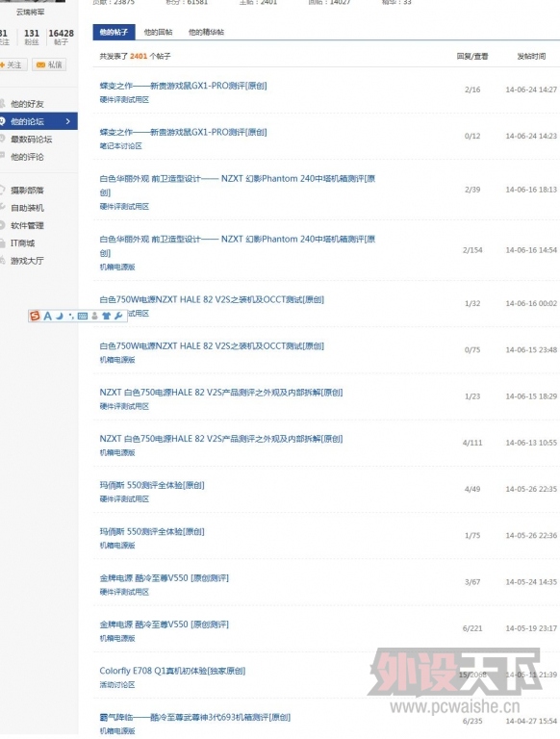Image resolution: width=560 pixels, height=739 pixels.
Task: Open IT商城 in the sidebar
Action: (x=23, y=243)
